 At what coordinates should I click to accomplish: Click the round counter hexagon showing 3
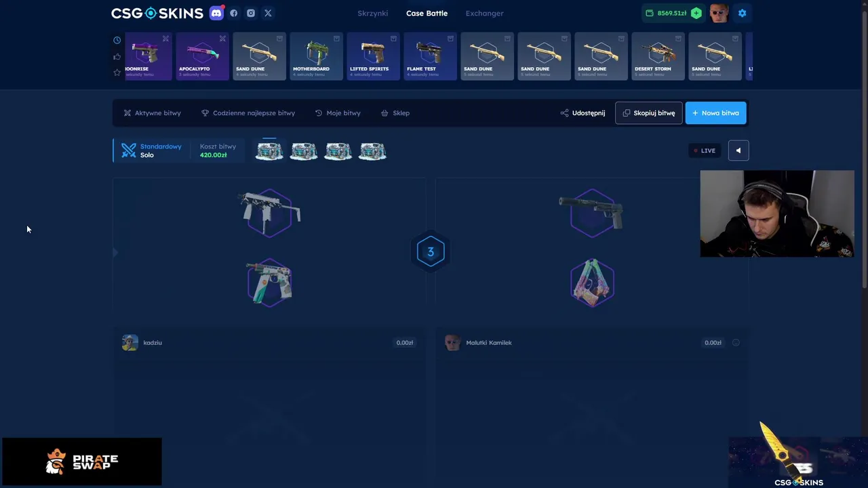pos(430,251)
